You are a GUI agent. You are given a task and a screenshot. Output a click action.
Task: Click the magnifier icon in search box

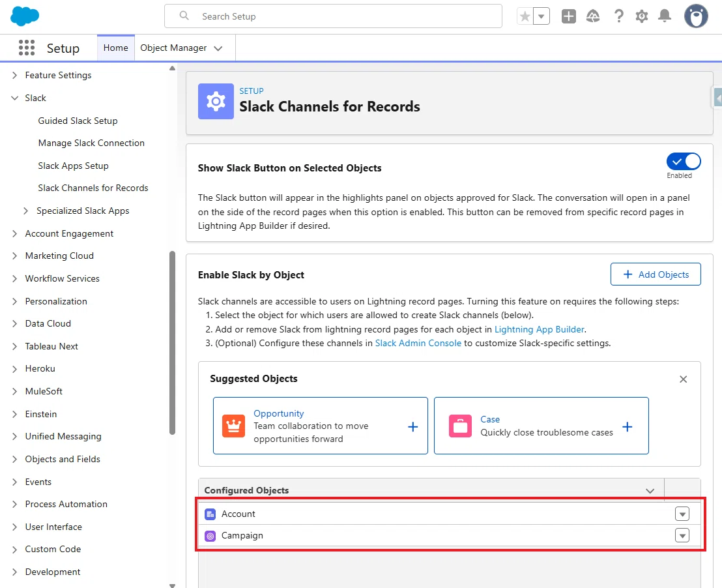[x=184, y=16]
